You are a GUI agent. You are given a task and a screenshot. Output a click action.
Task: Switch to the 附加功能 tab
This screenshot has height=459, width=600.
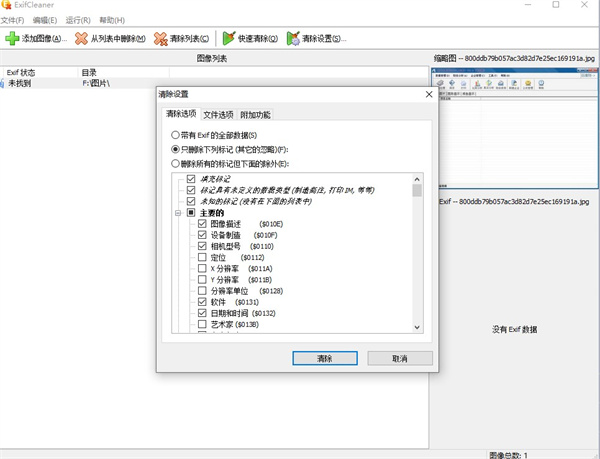(x=255, y=115)
